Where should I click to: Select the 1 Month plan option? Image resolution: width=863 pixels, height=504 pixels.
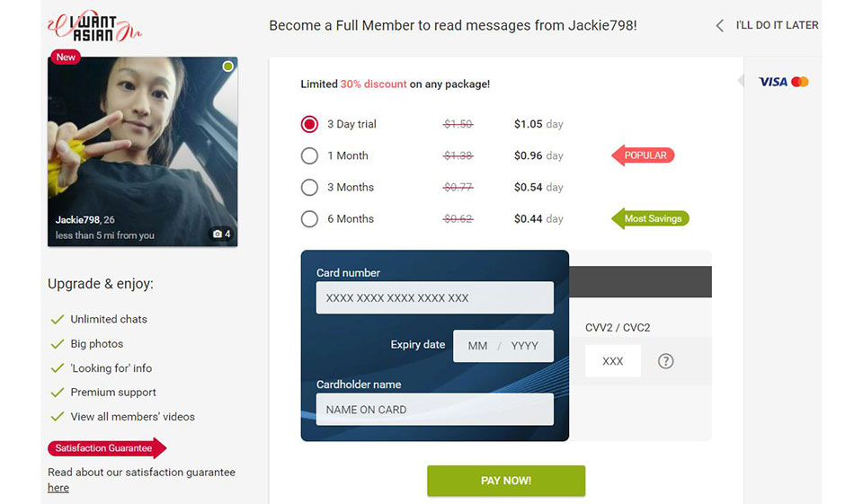click(x=309, y=155)
